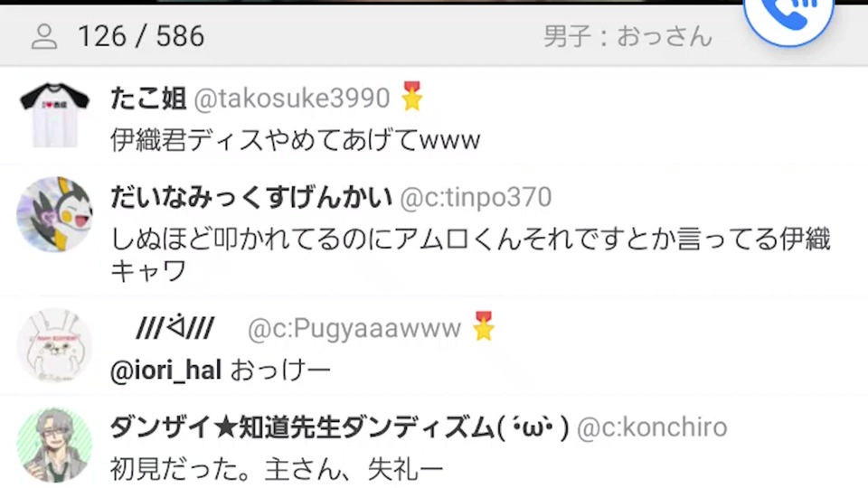Tap たこ姐's T-shirt avatar
868x488 pixels.
coord(54,115)
